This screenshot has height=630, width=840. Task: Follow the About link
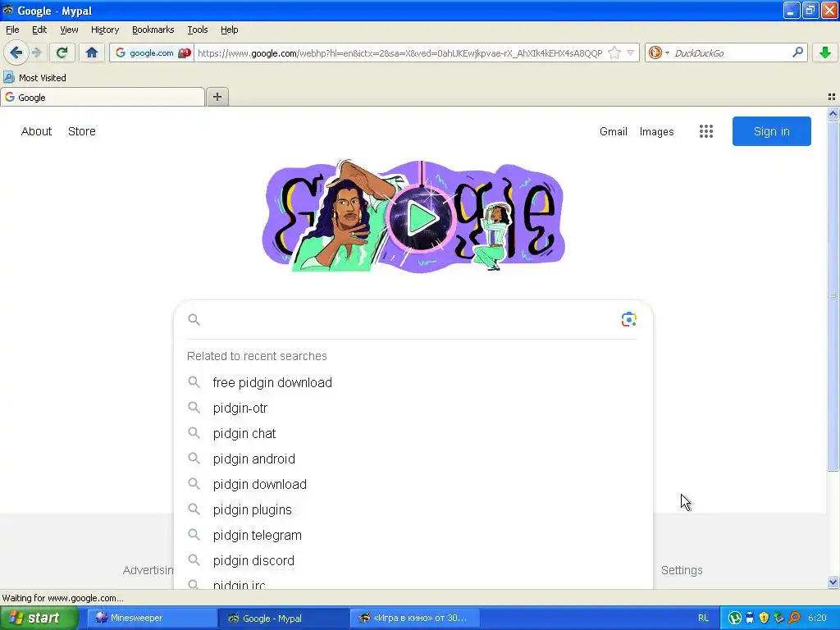tap(36, 131)
